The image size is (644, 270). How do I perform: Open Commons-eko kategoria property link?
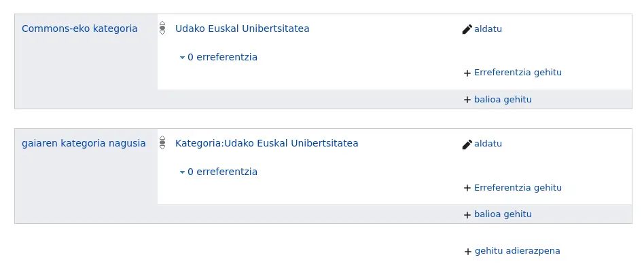[79, 28]
